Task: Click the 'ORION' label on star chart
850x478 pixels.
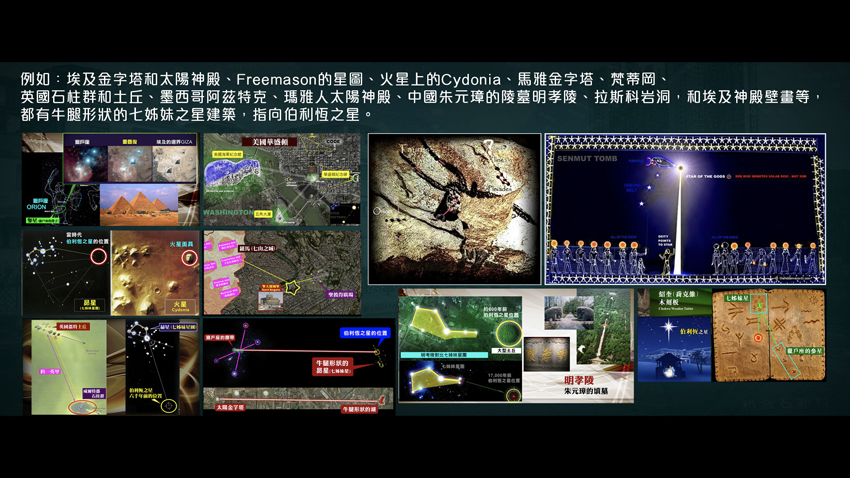Action: (x=36, y=207)
